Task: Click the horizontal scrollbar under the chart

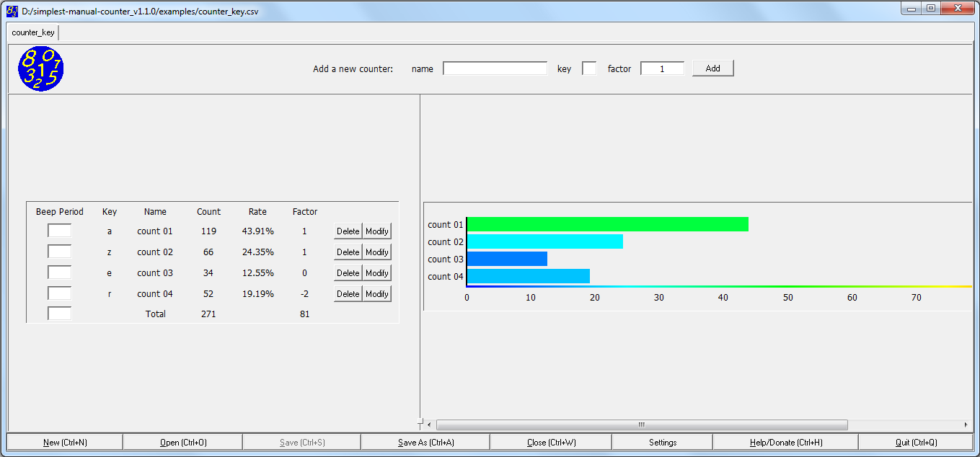Action: click(642, 425)
